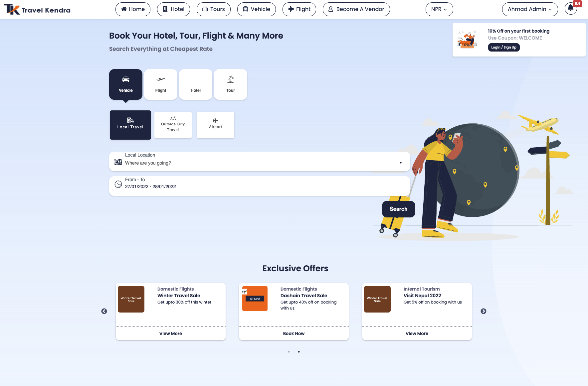Select the Hotel search category tile
The height and width of the screenshot is (386, 588).
(x=196, y=84)
